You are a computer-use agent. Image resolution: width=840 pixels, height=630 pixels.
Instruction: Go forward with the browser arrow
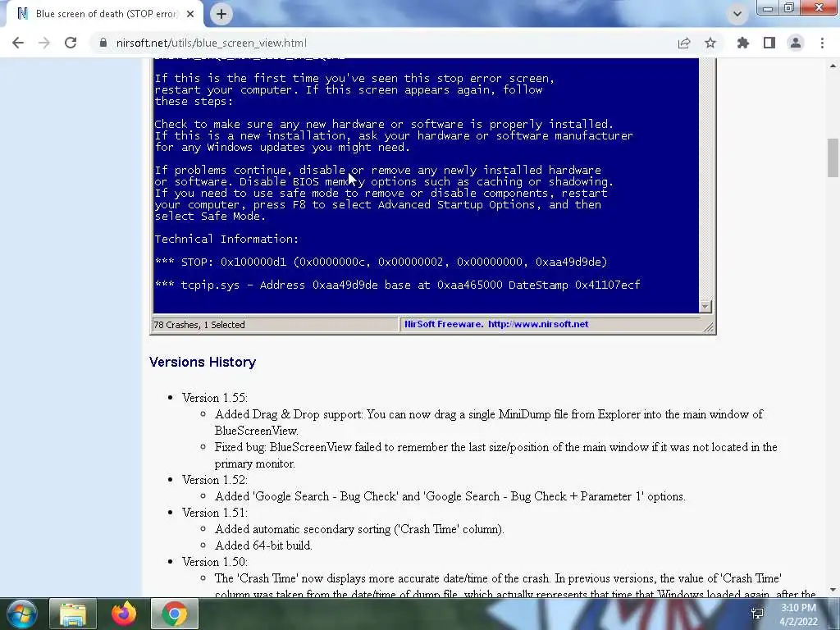coord(44,43)
